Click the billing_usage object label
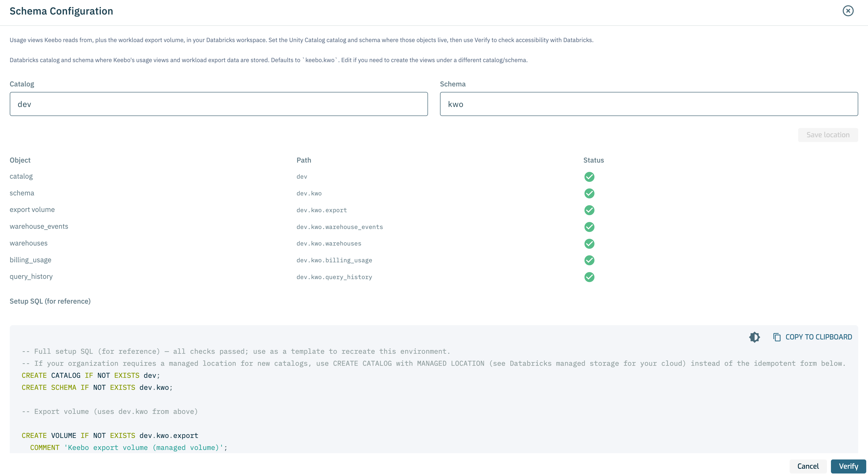Screen dimensions: 868x476 tap(30, 260)
